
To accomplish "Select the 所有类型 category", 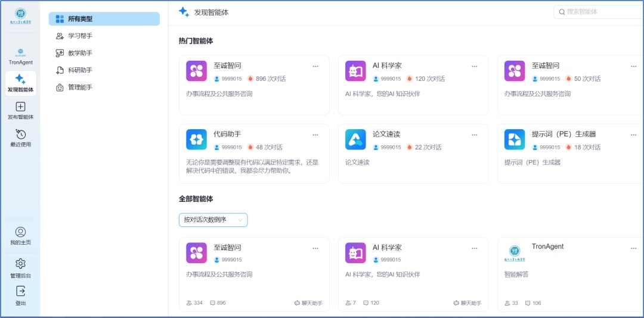I will pos(104,19).
